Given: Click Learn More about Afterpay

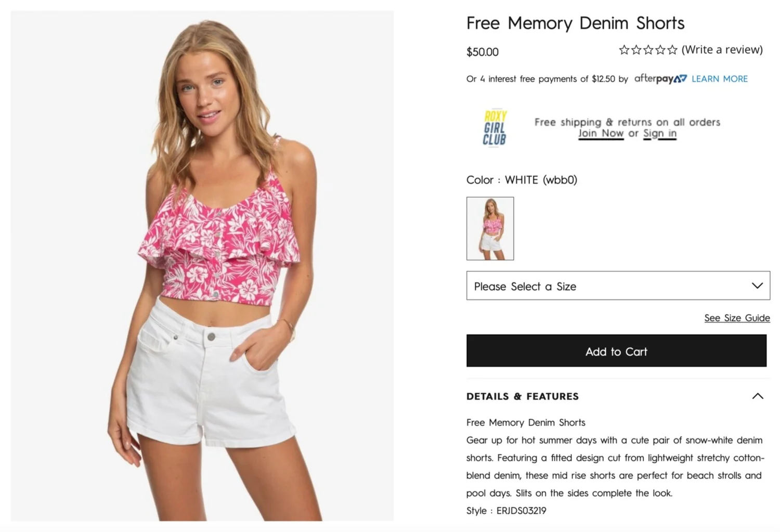Looking at the screenshot, I should point(720,79).
